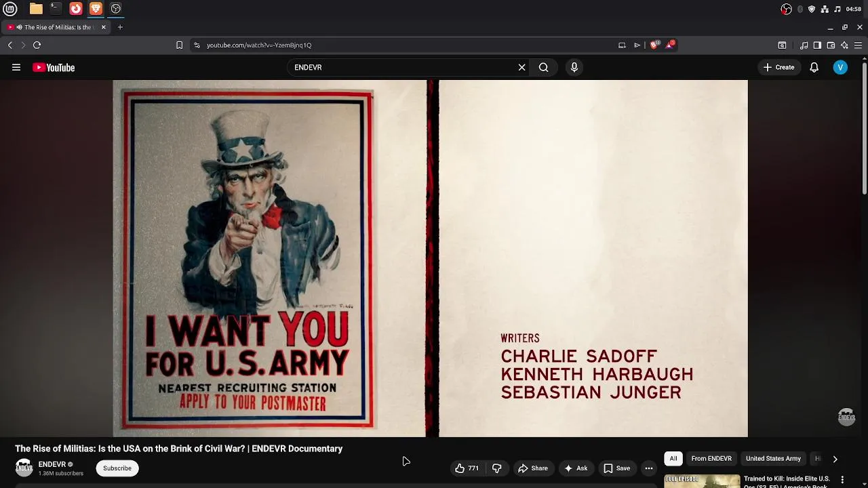The image size is (868, 488).
Task: Click the install app icon in address bar
Action: [x=622, y=45]
